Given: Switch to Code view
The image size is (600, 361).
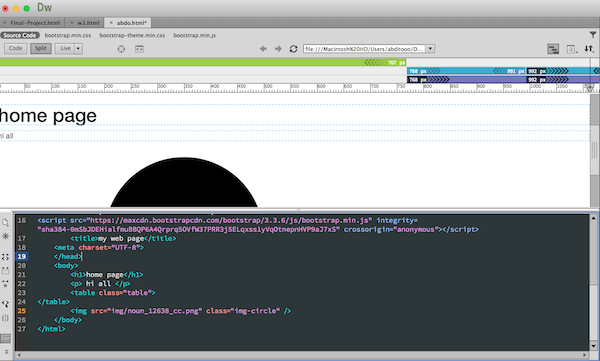Looking at the screenshot, I should (x=16, y=48).
